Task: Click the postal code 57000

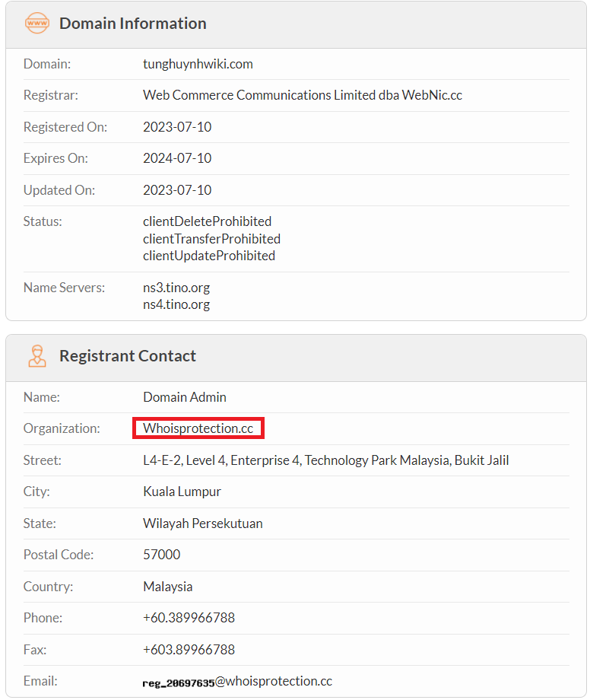Action: click(x=161, y=555)
